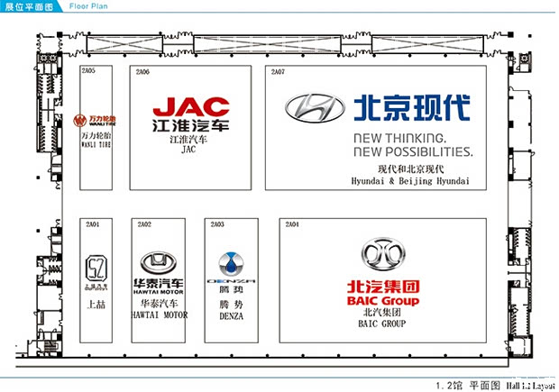Click the Hyundai oval H logo
559x392 pixels.
coord(315,107)
